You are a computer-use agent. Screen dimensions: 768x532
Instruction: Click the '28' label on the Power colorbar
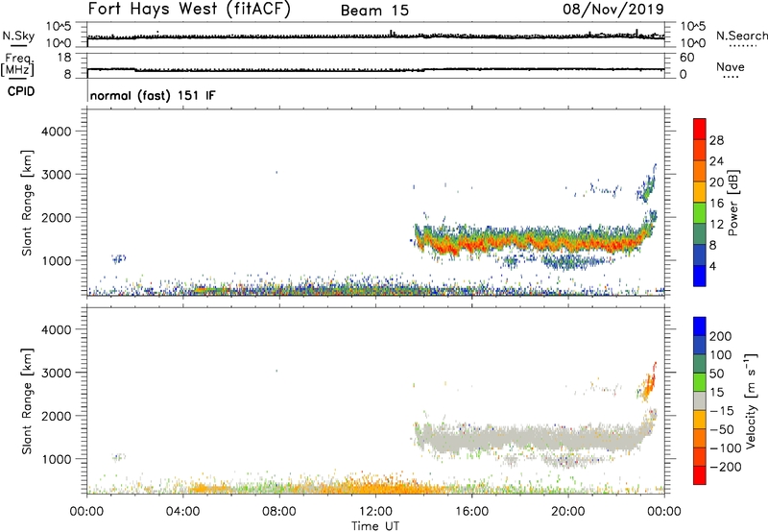pyautogui.click(x=716, y=140)
